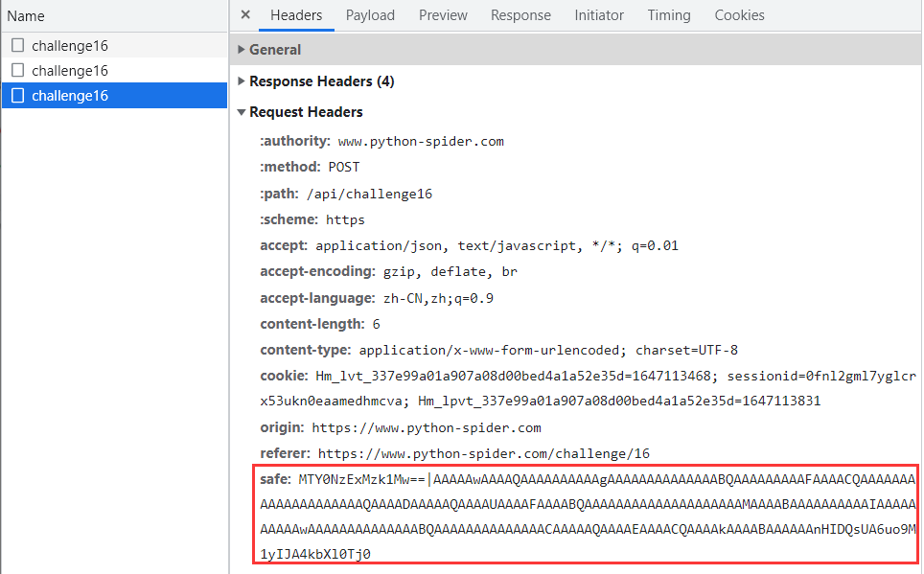Click the Name column header
The width and height of the screenshot is (924, 574).
[x=26, y=16]
